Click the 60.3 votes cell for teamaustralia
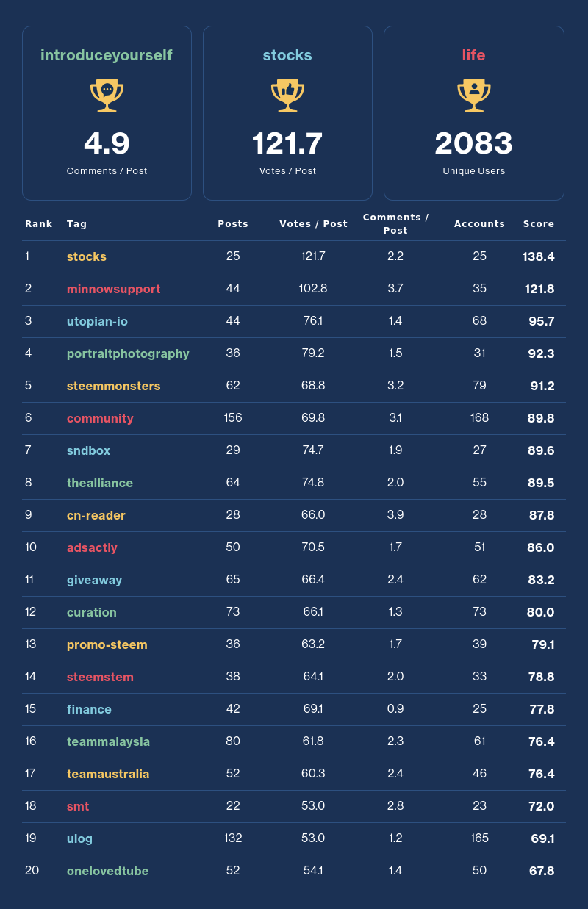 (x=313, y=773)
